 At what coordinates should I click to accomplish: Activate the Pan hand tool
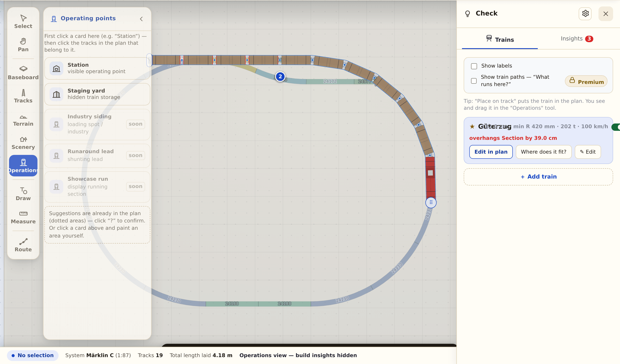(23, 45)
